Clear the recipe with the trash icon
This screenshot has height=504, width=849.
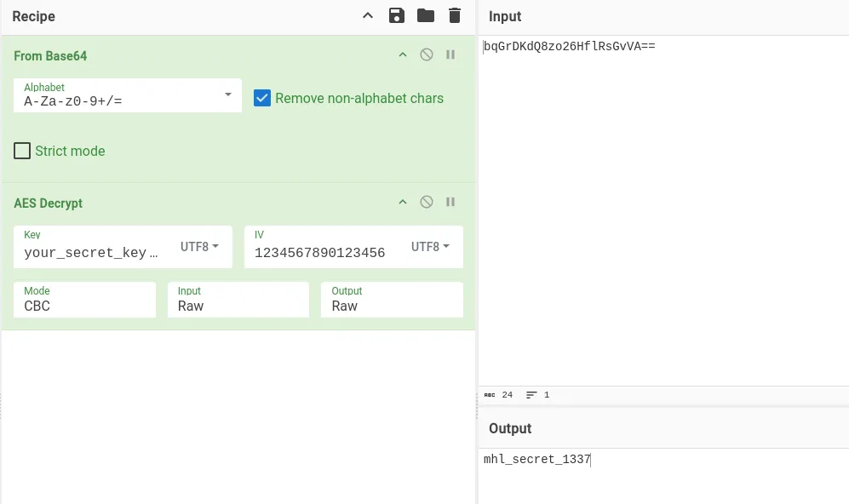[455, 15]
